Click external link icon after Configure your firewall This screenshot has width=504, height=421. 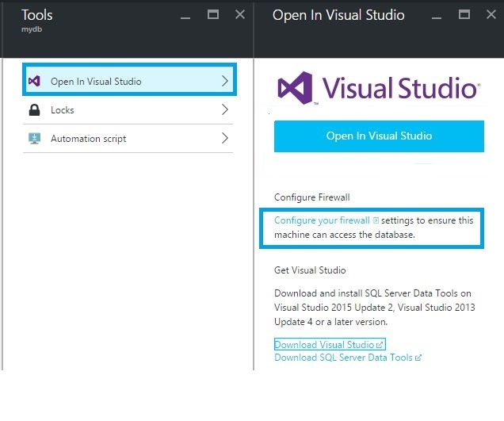[376, 220]
